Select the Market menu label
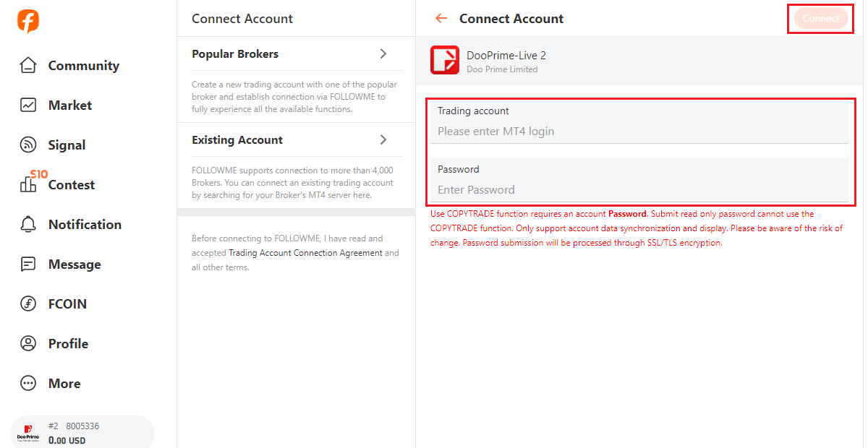The width and height of the screenshot is (868, 448). (70, 105)
